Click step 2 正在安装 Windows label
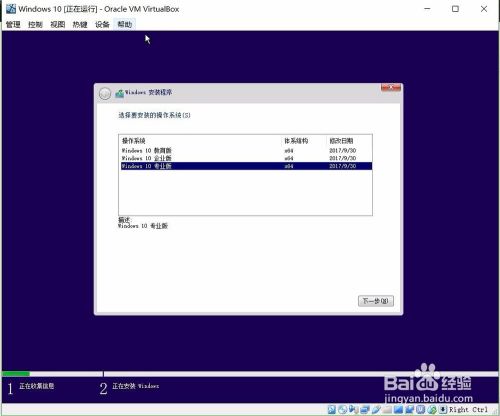This screenshot has width=500, height=416. 135,386
